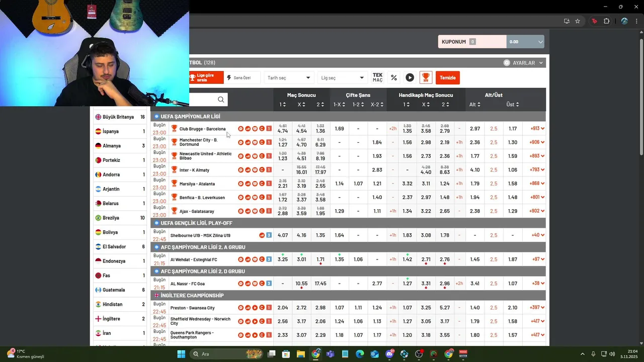This screenshot has width=644, height=362.
Task: Click badge 3 icon for Al Wehdat - Esteghlal FC
Action: click(269, 259)
